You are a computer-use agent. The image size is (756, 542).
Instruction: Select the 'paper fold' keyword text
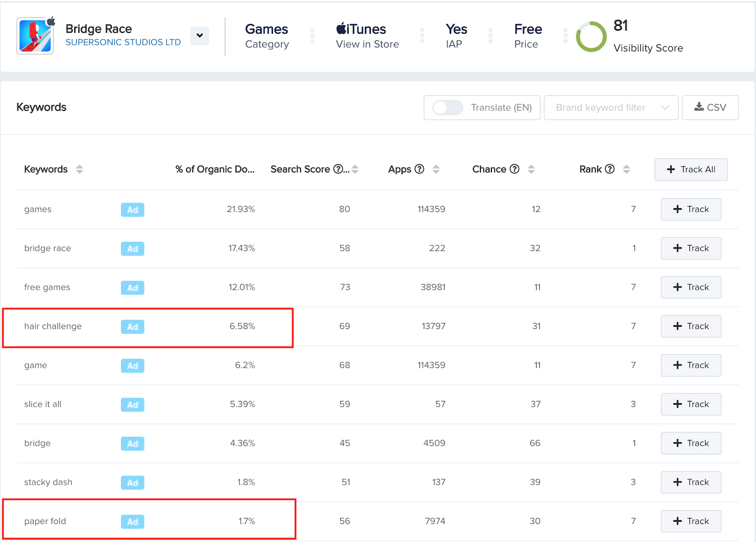click(x=45, y=521)
